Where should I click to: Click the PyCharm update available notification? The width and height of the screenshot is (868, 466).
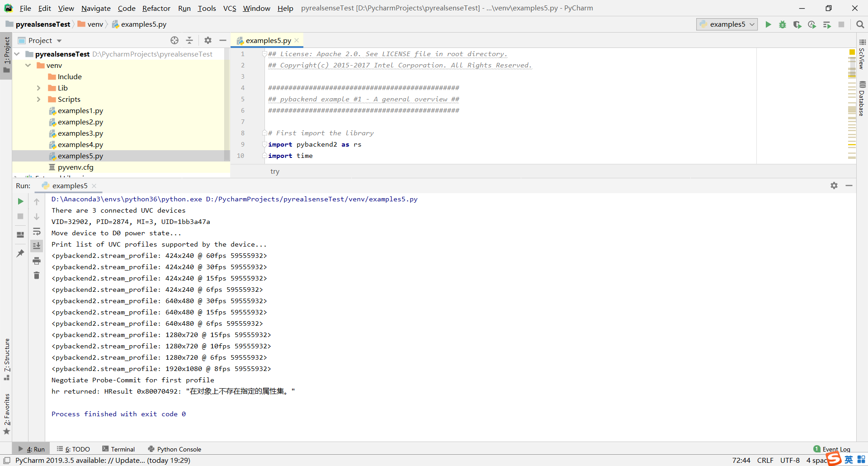pyautogui.click(x=103, y=461)
